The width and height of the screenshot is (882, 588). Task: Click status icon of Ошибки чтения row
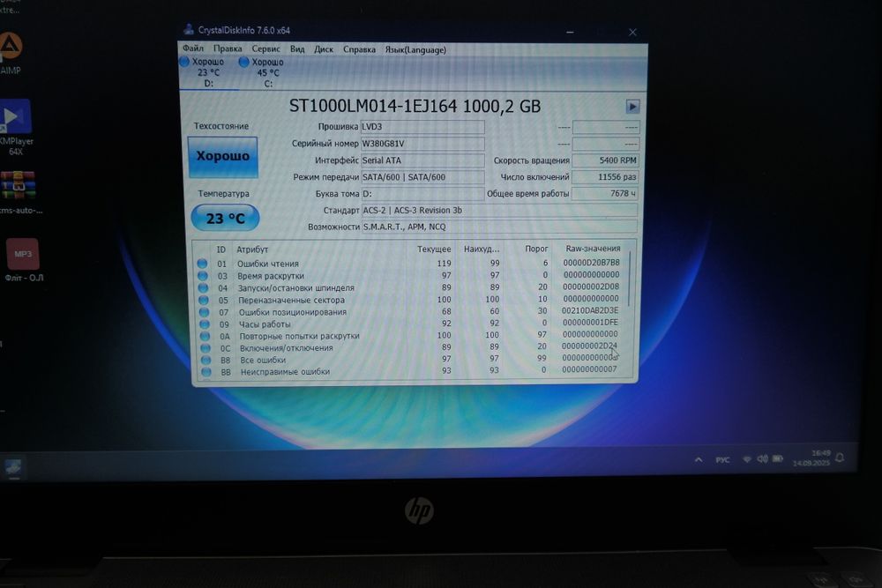click(x=202, y=263)
